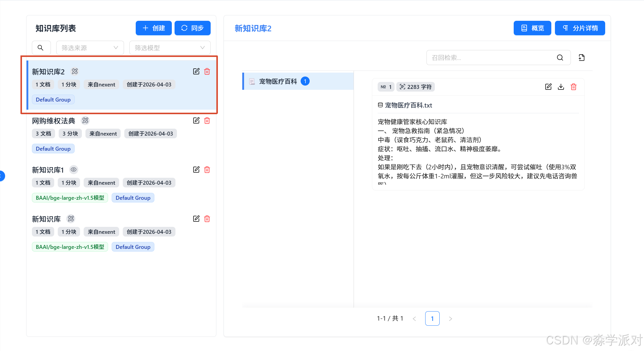
Task: Open the 筛选模型 dropdown
Action: click(x=169, y=47)
